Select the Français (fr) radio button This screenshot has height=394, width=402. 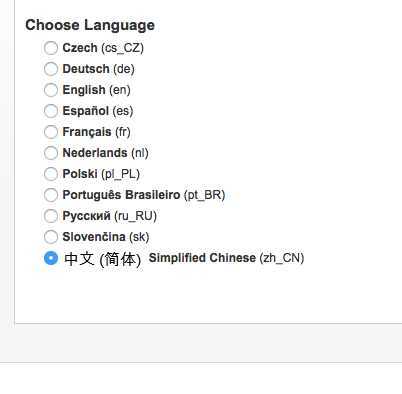pyautogui.click(x=51, y=132)
